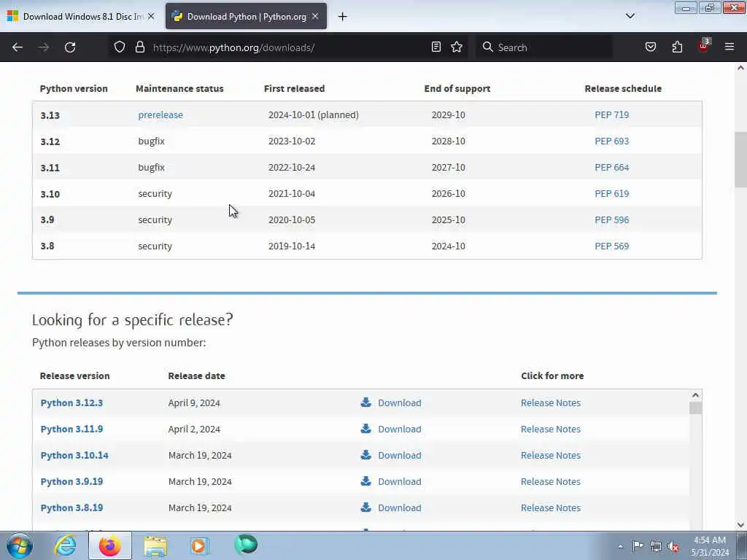Select the Download Python | Python.org tab

coord(247,16)
